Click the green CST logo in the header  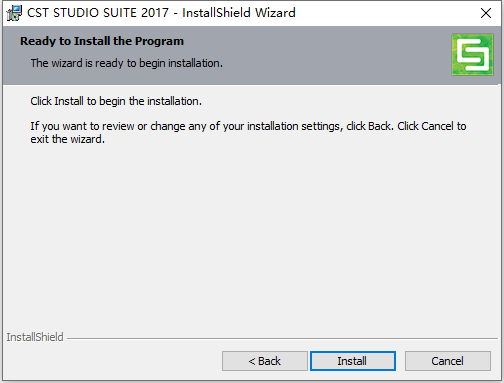point(472,55)
